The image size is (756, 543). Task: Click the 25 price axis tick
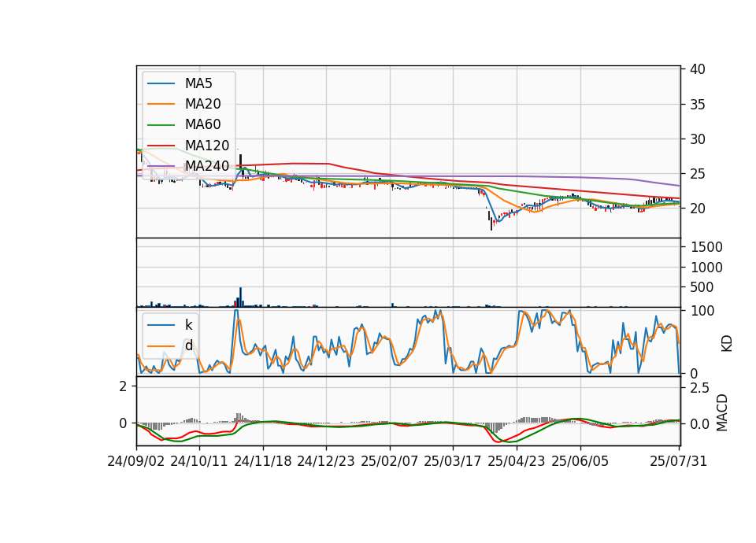[x=697, y=174]
